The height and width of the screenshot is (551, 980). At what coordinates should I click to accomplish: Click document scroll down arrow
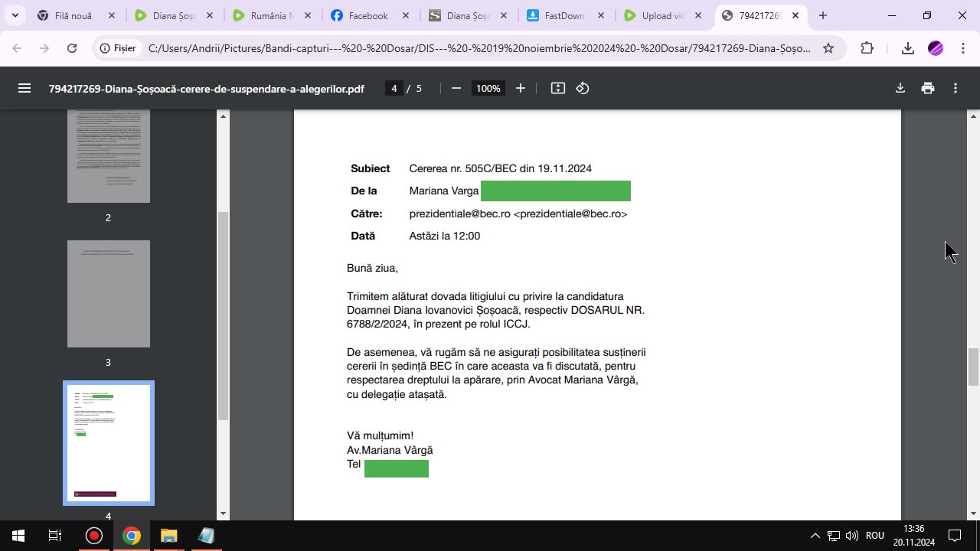coord(974,514)
